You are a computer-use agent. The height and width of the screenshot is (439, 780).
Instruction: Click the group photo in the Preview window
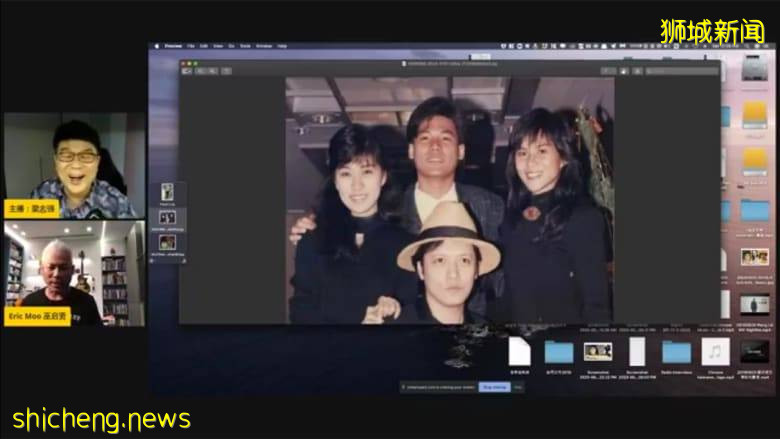pos(449,200)
